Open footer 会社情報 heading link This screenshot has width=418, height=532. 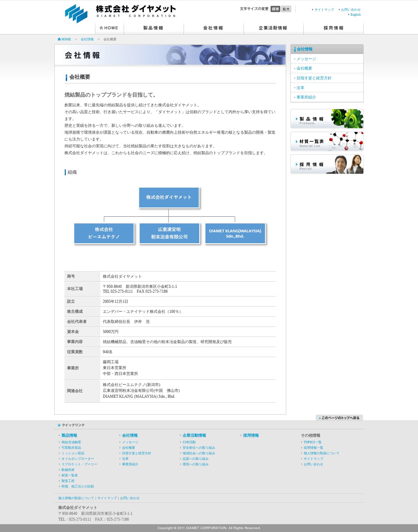(x=130, y=435)
